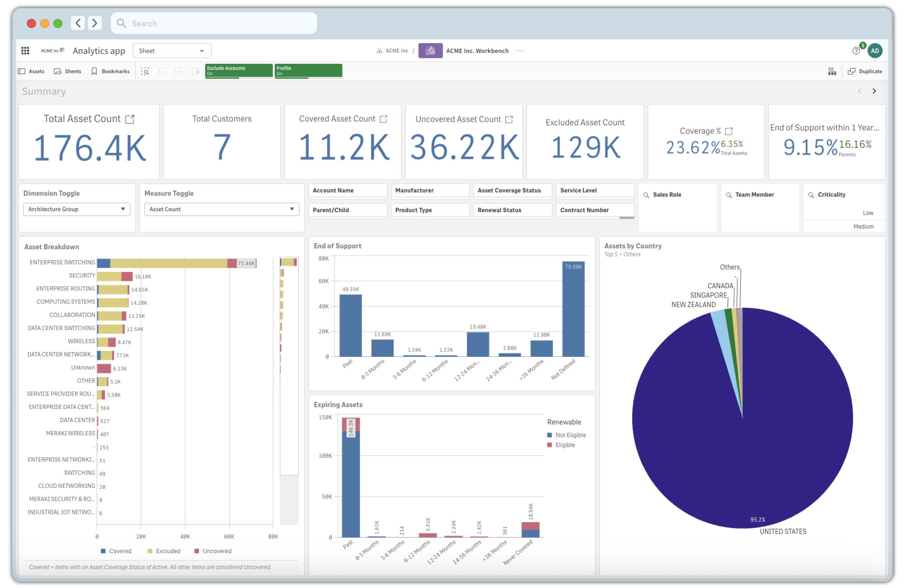Open the sheet grid view icon
The height and width of the screenshot is (588, 905).
(x=832, y=71)
